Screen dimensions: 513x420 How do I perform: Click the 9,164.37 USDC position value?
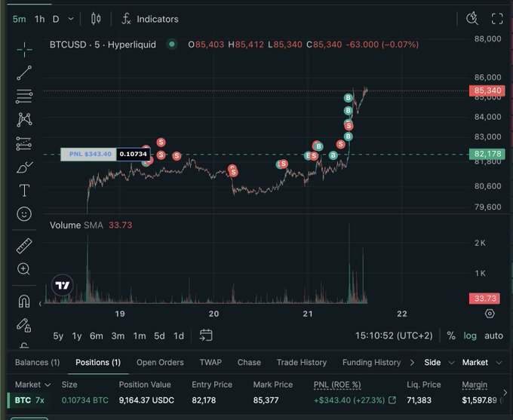(x=146, y=400)
